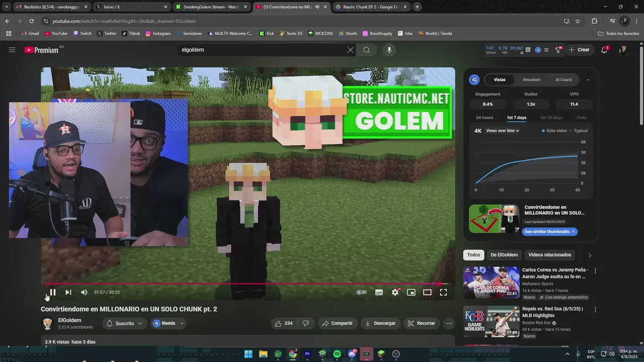Mute the video volume
Image resolution: width=644 pixels, height=362 pixels.
(84, 292)
